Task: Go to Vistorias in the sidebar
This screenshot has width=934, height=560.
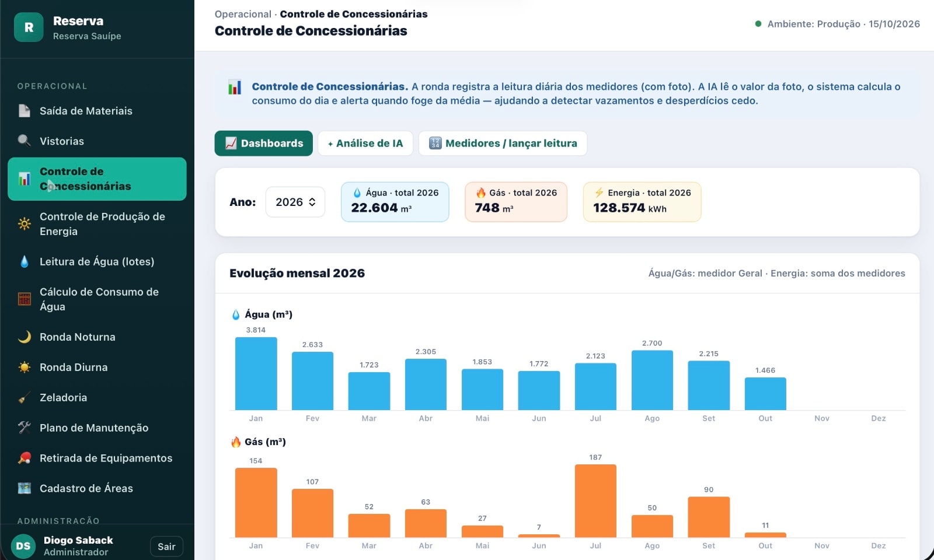Action: (97, 141)
